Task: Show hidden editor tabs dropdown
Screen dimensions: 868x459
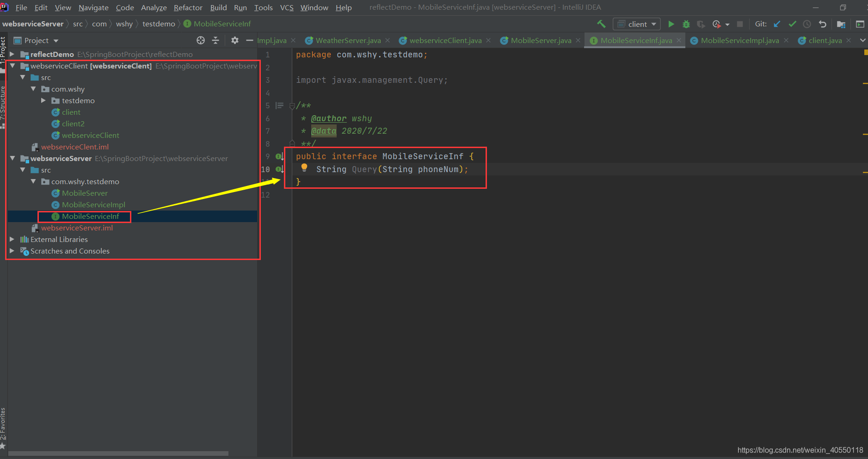Action: pyautogui.click(x=862, y=40)
